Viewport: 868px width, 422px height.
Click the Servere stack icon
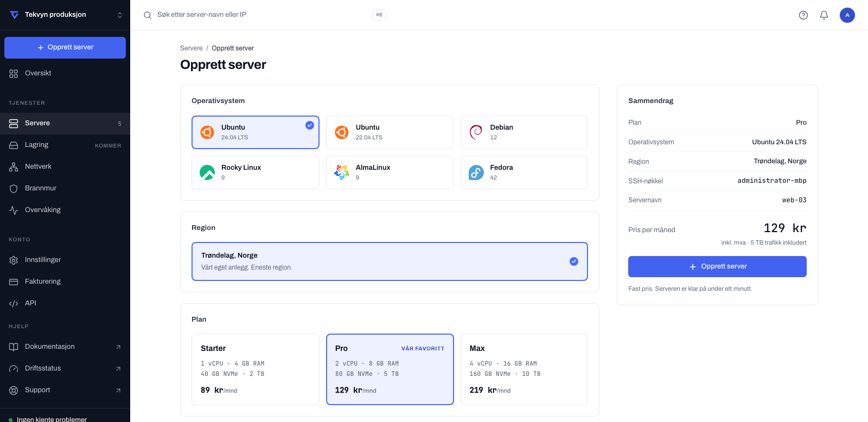pyautogui.click(x=14, y=124)
